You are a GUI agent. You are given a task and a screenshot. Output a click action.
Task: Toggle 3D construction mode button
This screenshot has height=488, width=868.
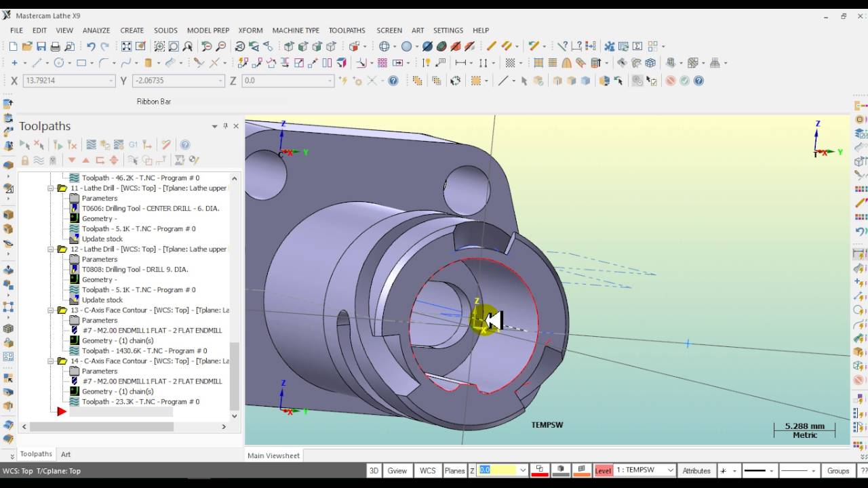pos(374,470)
